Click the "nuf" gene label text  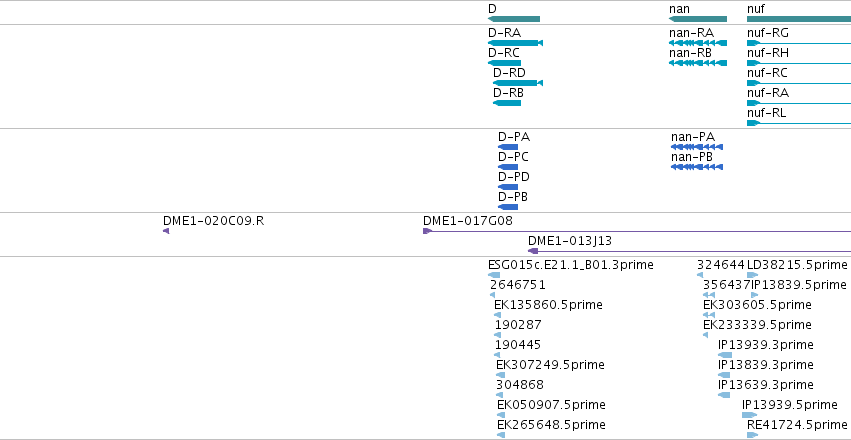[756, 9]
